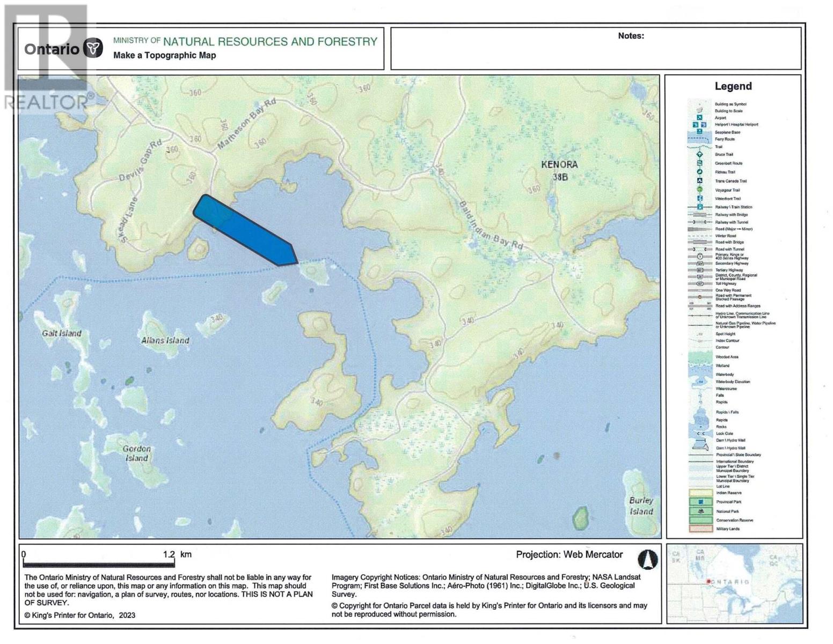
Task: Click the REALTOR logo watermark
Action: (47, 57)
